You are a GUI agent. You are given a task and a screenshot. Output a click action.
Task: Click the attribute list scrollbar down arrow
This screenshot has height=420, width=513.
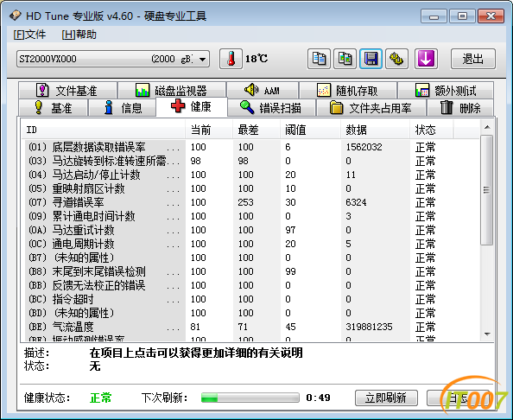coord(487,334)
